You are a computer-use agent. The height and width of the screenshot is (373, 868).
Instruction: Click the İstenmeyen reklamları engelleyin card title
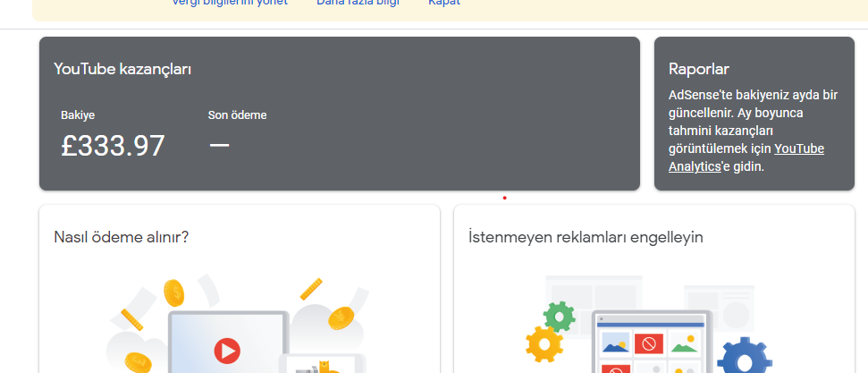(x=586, y=237)
